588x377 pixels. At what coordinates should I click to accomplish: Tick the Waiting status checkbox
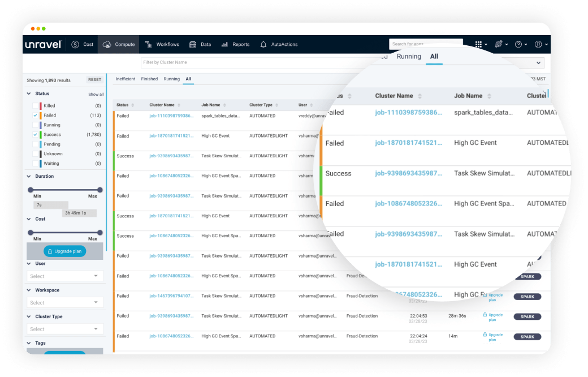[35, 164]
